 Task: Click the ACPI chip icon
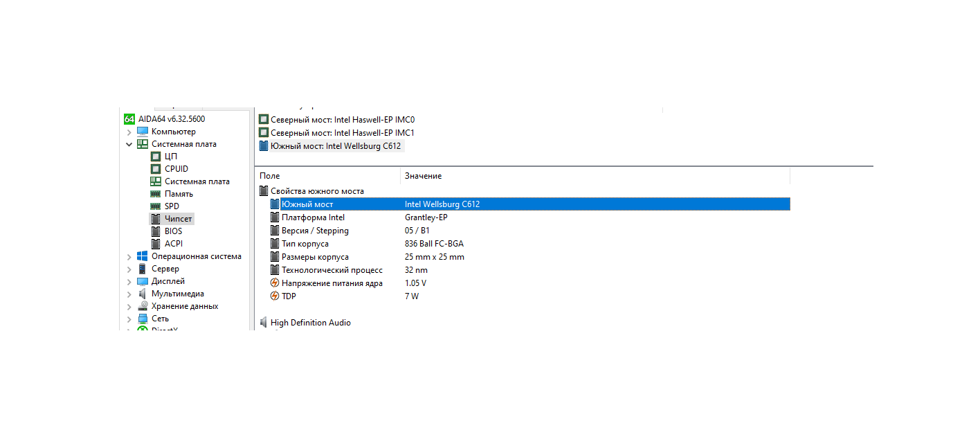click(156, 244)
